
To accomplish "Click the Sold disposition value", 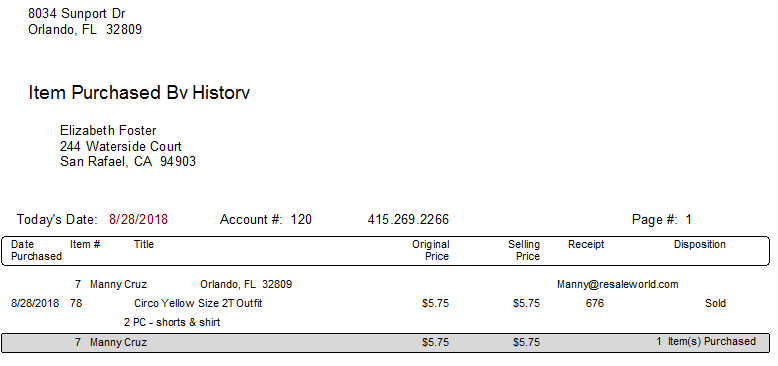I will pos(715,303).
